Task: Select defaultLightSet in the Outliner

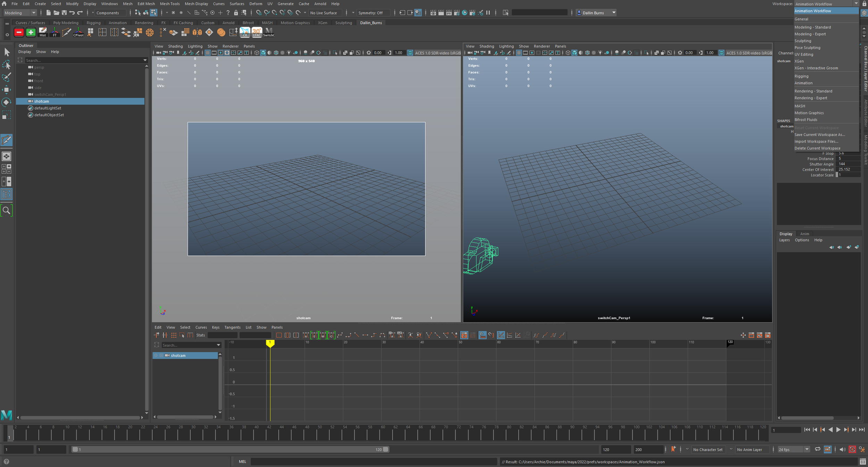Action: 48,108
